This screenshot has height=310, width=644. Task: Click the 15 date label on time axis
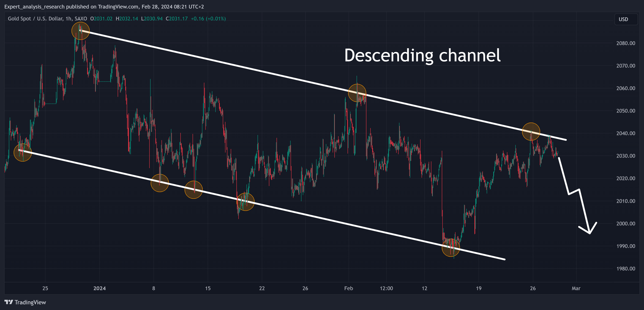pos(208,288)
